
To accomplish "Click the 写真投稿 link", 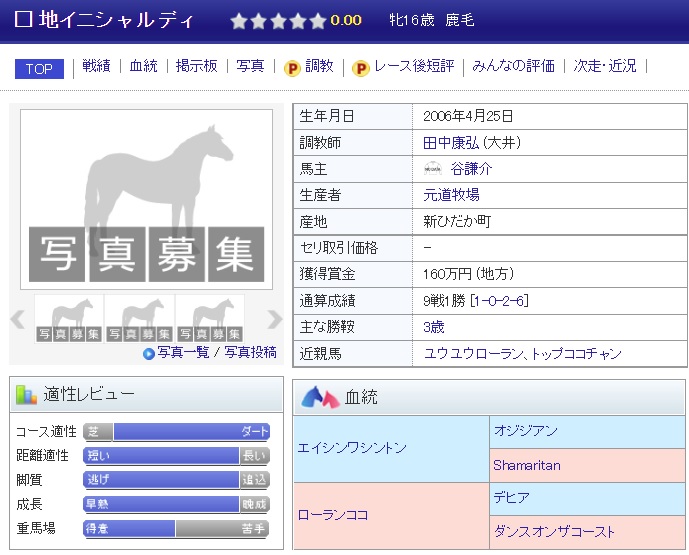I will coord(250,353).
